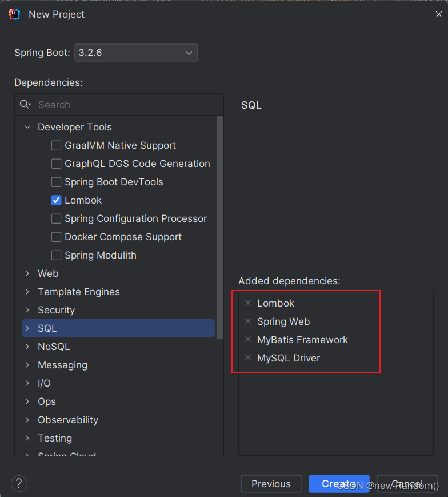448x497 pixels.
Task: Click the Create button
Action: [x=339, y=484]
